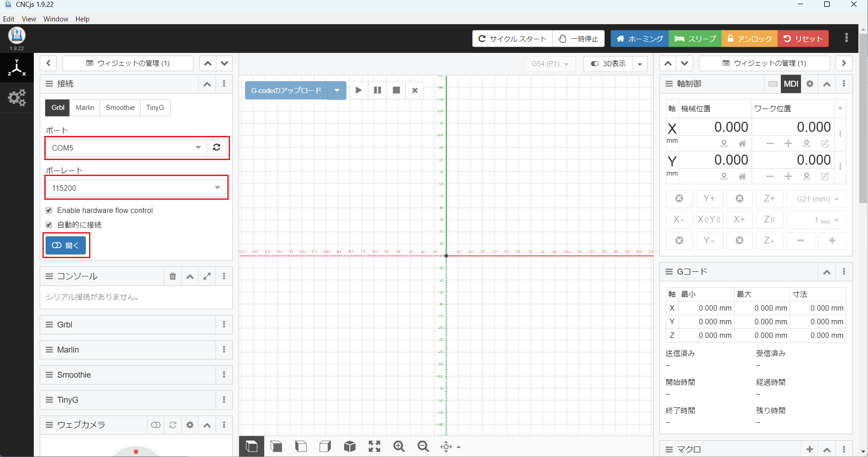Click the zoom out magnifier icon
868x457 pixels.
pos(423,447)
